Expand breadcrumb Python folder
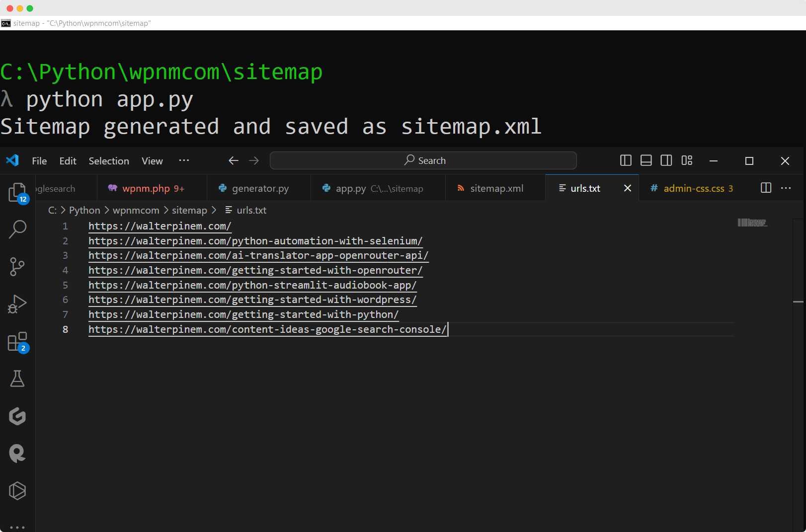The image size is (806, 532). pos(84,210)
